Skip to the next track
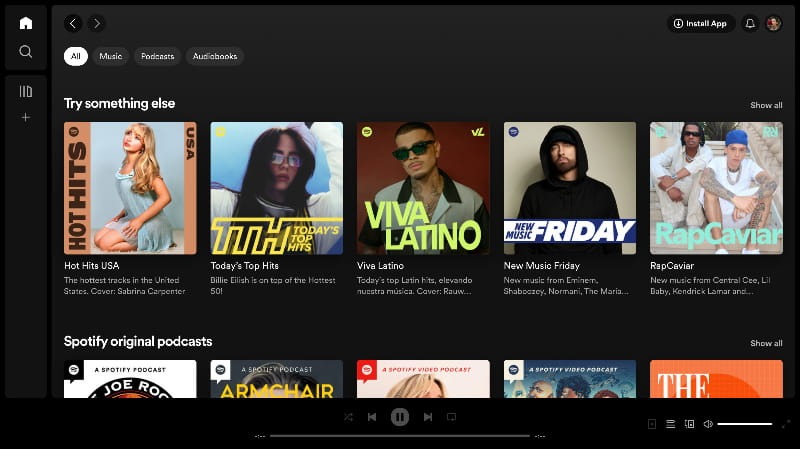800x449 pixels. click(428, 417)
